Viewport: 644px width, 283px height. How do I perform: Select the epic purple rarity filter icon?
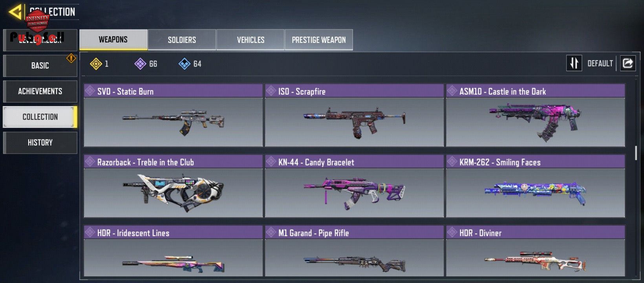click(x=140, y=64)
